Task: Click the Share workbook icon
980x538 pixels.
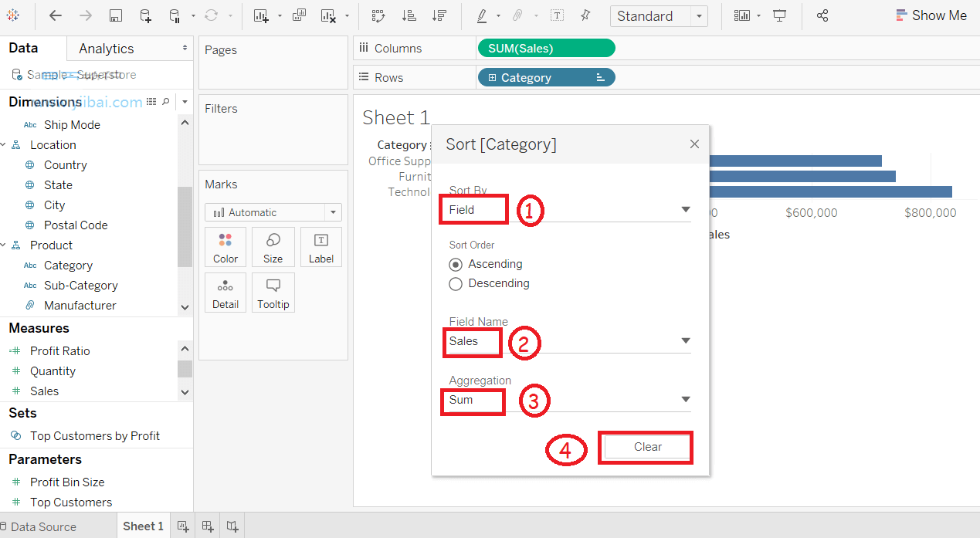Action: click(822, 15)
